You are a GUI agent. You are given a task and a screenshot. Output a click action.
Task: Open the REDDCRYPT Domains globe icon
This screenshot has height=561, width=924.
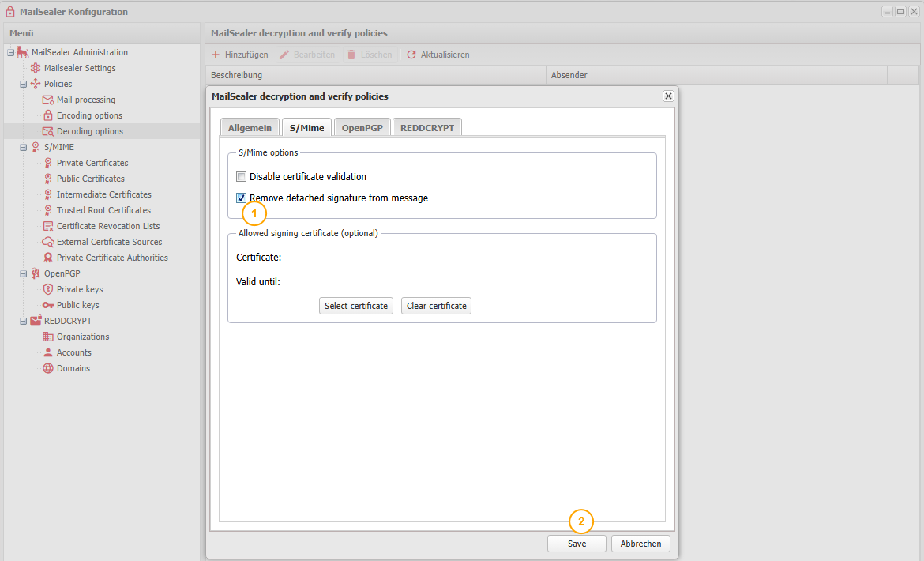[48, 368]
